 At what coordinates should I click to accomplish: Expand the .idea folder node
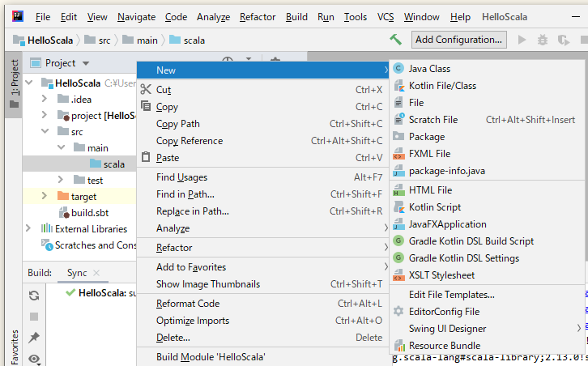click(45, 99)
